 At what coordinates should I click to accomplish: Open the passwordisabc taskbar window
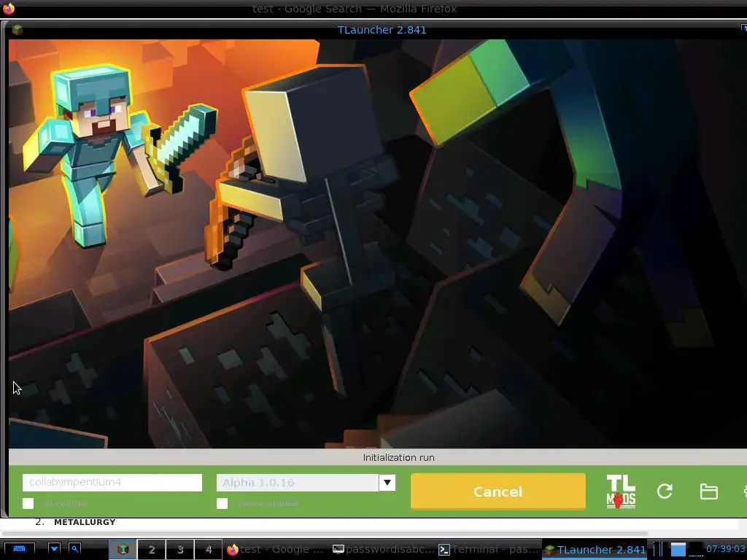[382, 550]
